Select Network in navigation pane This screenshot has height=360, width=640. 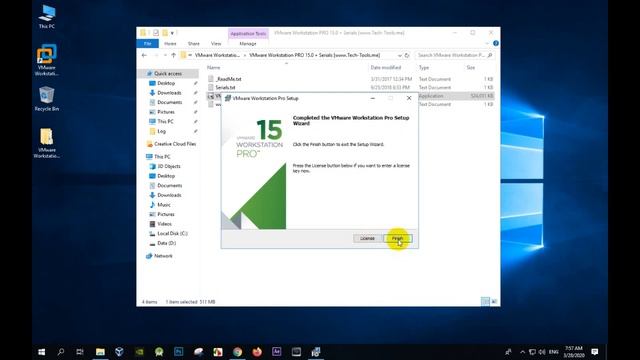(163, 256)
